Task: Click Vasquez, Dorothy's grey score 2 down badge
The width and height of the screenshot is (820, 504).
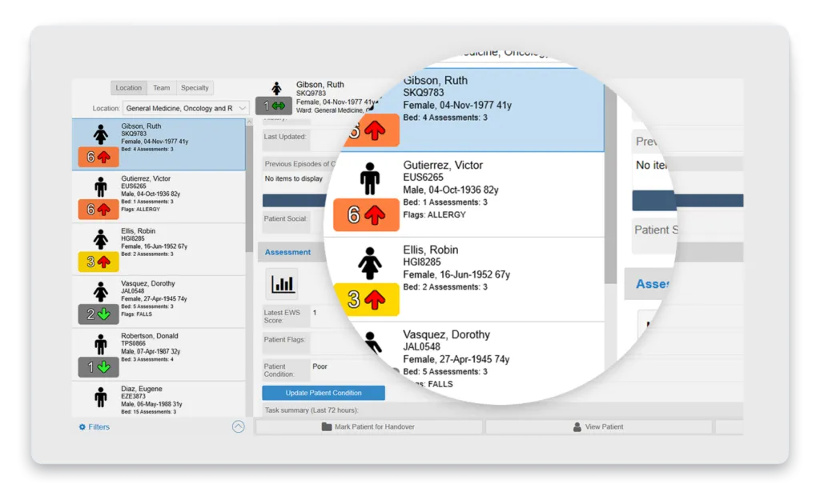Action: 98,314
